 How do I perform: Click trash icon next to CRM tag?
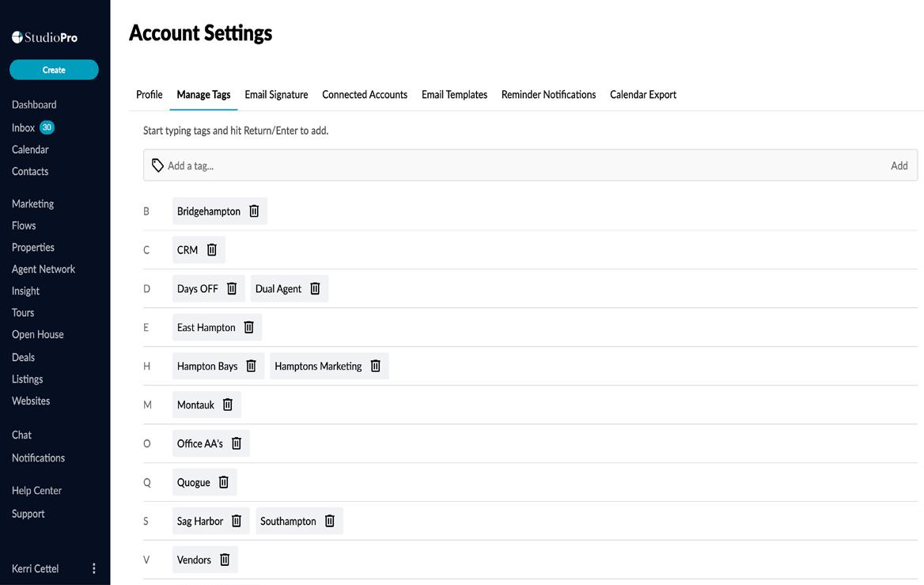212,250
